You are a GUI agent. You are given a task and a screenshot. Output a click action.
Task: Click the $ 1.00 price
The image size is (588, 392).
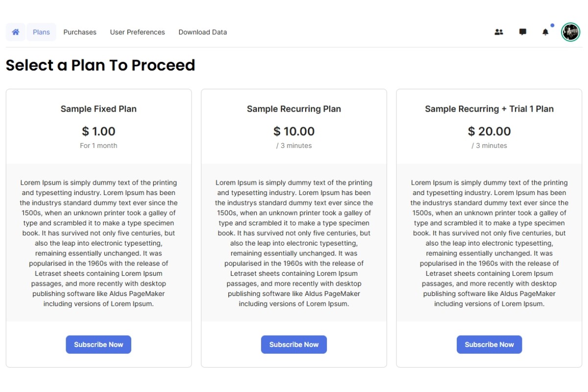[x=98, y=131]
